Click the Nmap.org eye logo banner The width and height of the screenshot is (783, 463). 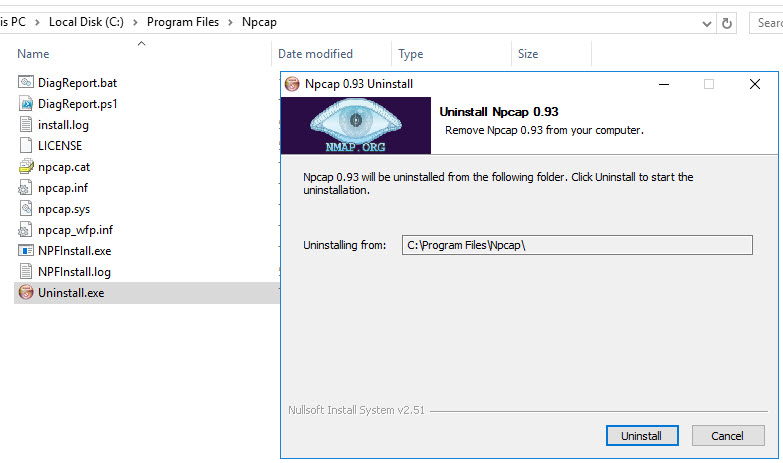click(356, 125)
